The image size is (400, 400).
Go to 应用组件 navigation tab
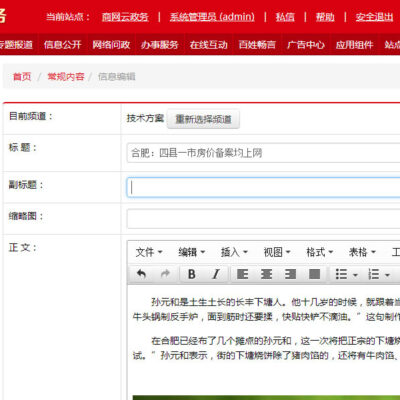point(354,44)
